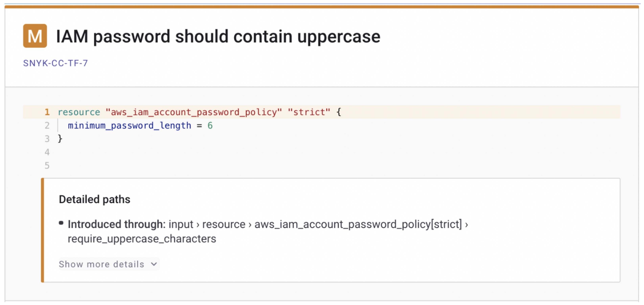Click the orange medium severity M badge
This screenshot has height=305, width=644.
click(x=35, y=36)
